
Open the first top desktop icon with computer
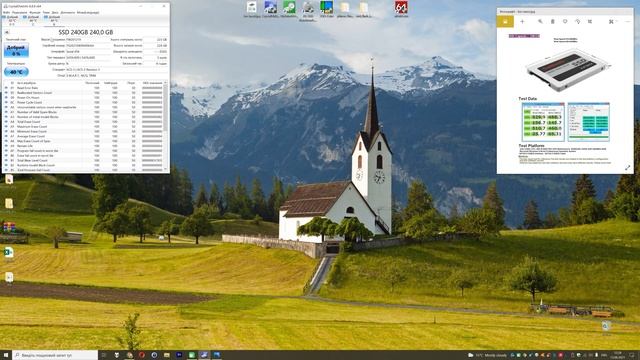252,9
